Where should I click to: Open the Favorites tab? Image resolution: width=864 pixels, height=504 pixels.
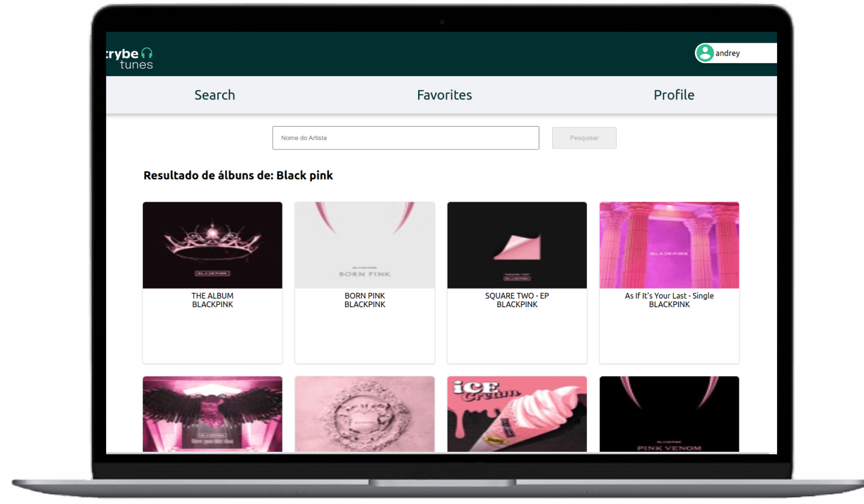pos(444,95)
